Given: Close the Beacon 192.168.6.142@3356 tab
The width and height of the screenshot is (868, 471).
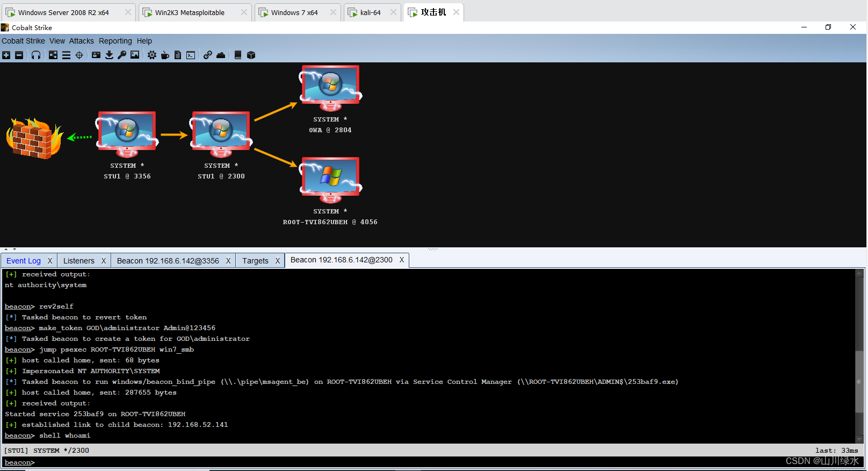Looking at the screenshot, I should pyautogui.click(x=228, y=261).
